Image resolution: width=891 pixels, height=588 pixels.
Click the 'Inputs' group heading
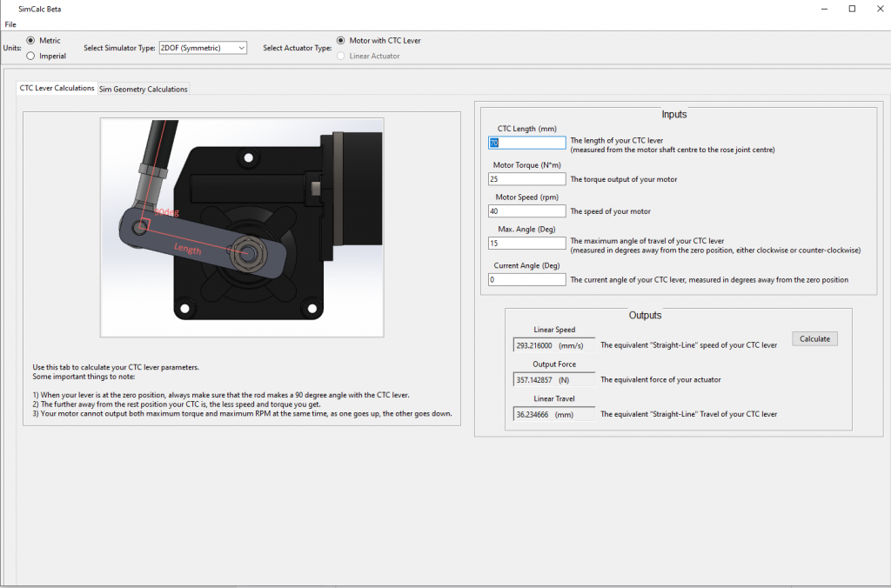[x=674, y=114]
